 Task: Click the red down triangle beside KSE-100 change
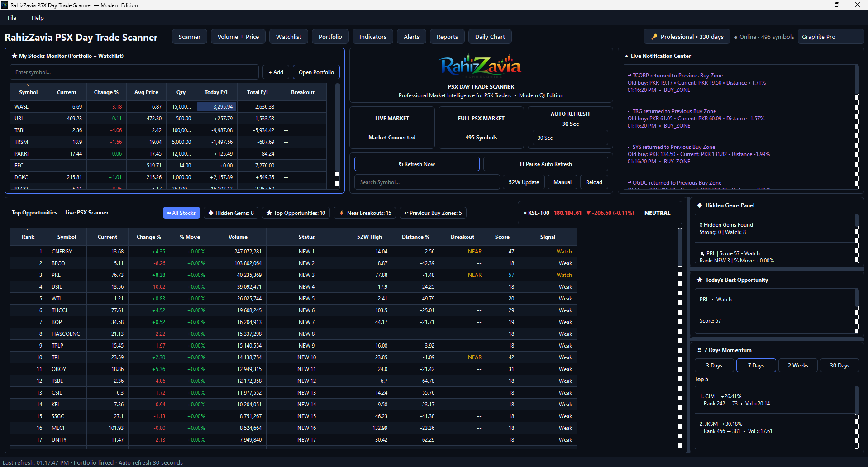click(x=588, y=213)
